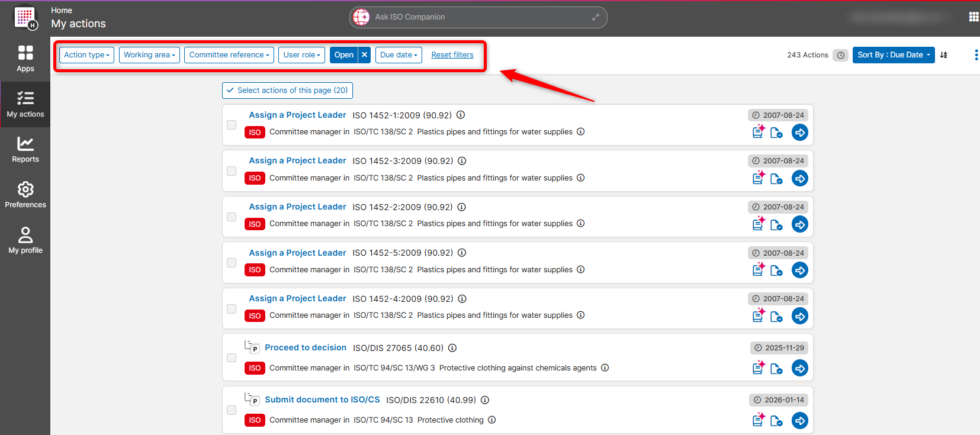Open the Committee reference filter dropdown
Screen dimensions: 980x435
(x=229, y=55)
